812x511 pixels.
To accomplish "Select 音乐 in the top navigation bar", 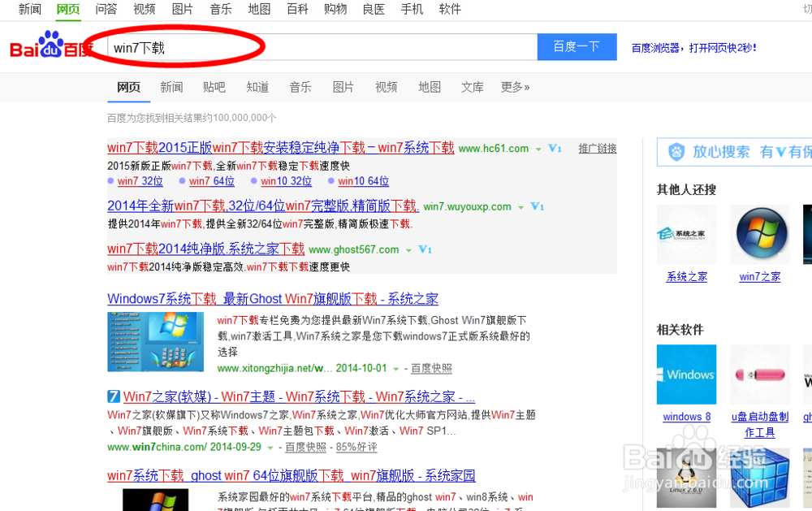I will (221, 9).
